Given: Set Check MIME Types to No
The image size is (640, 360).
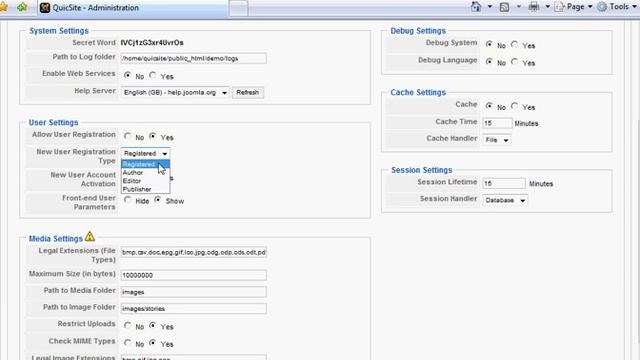Looking at the screenshot, I should click(128, 343).
